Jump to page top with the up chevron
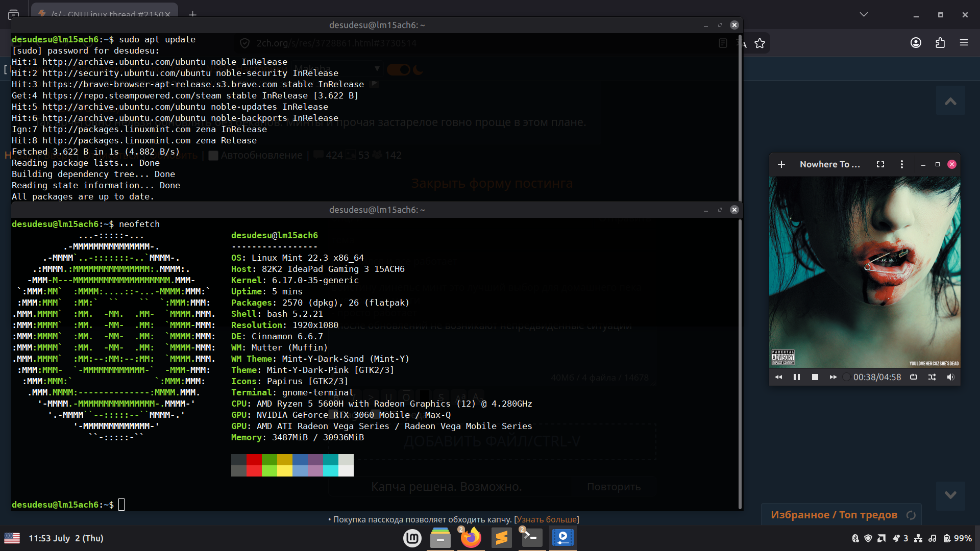 tap(950, 102)
